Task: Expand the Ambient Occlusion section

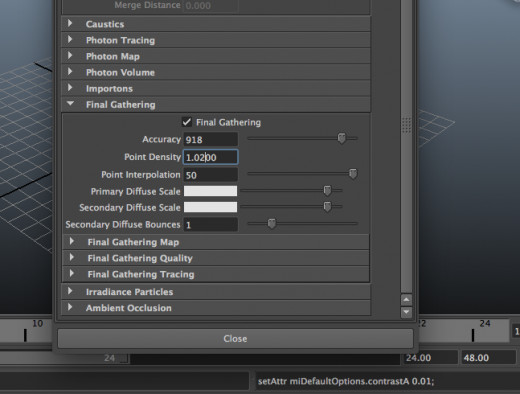Action: 216,308
